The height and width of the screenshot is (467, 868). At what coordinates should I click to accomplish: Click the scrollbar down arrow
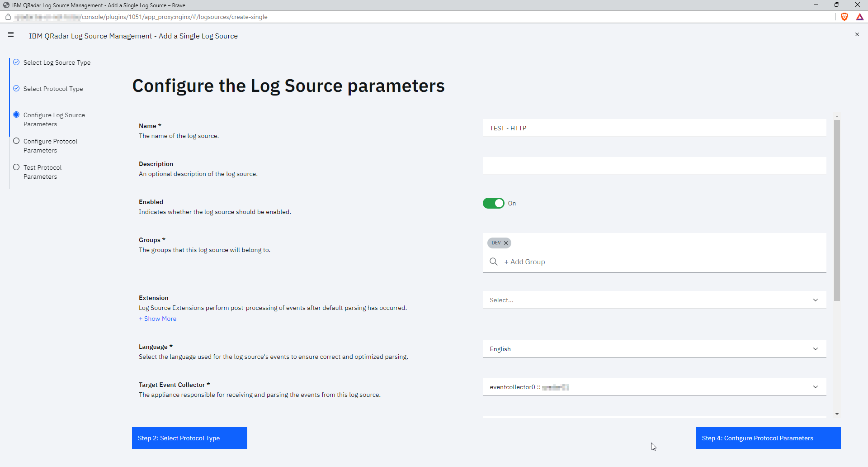[x=837, y=414]
